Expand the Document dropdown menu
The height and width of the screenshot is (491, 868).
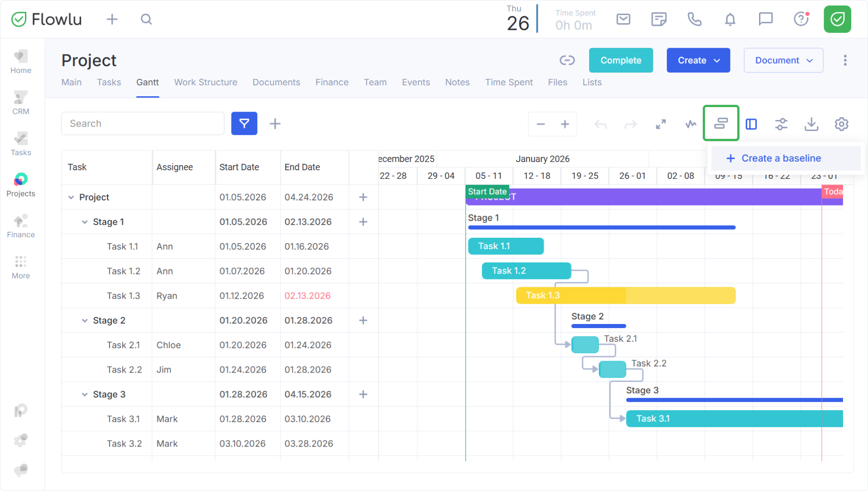[783, 60]
